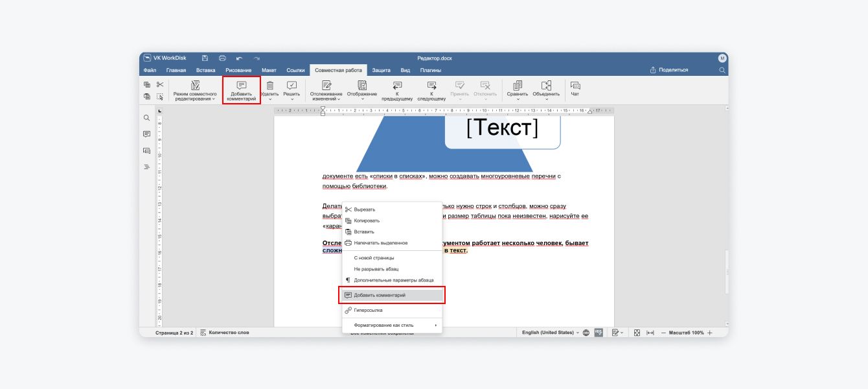868x389 pixels.
Task: Open the Chat panel from ribbon
Action: tap(575, 89)
